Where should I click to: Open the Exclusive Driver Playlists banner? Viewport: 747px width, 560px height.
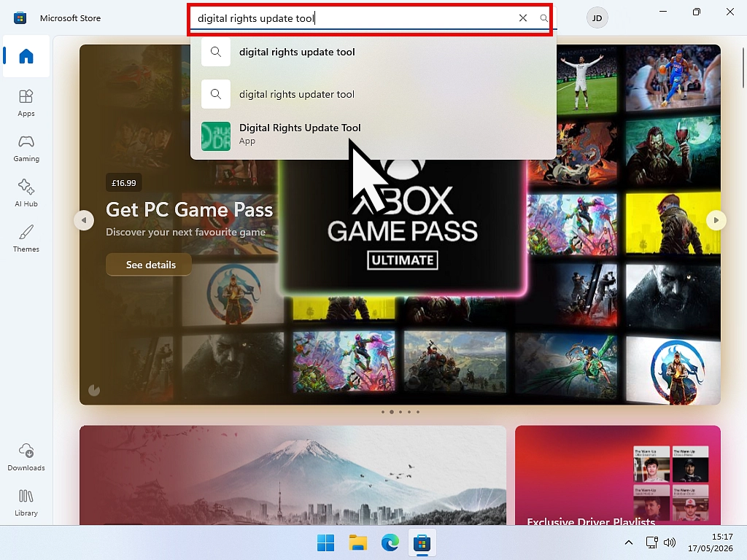click(x=617, y=475)
